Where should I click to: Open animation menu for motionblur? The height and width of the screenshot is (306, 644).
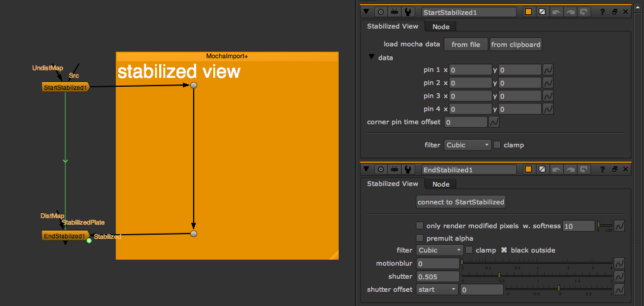[620, 263]
